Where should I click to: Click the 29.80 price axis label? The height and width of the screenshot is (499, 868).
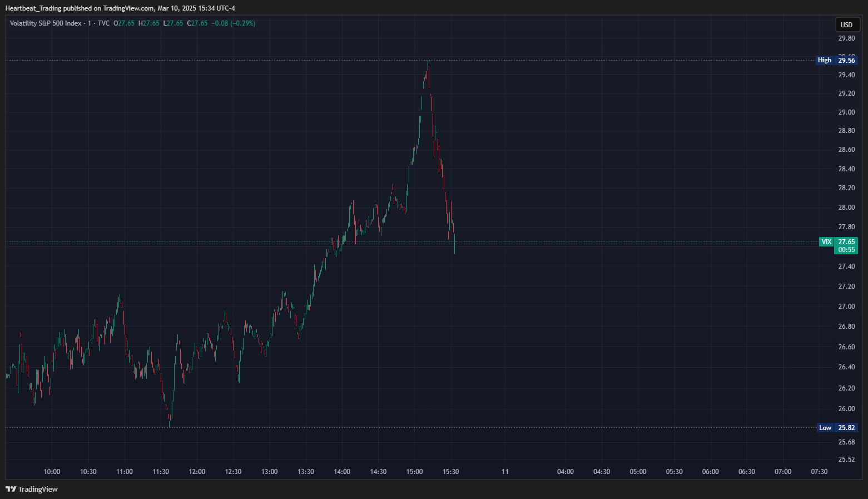pos(846,38)
